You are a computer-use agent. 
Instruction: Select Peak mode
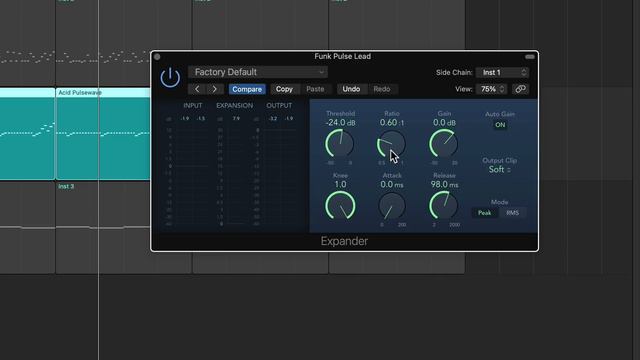484,213
